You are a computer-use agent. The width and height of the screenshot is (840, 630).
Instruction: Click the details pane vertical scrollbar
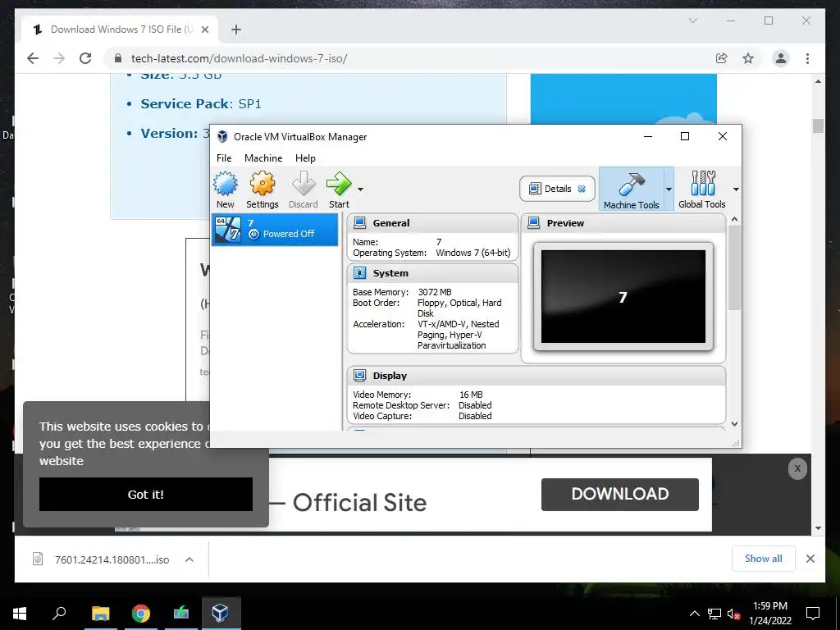point(734,267)
